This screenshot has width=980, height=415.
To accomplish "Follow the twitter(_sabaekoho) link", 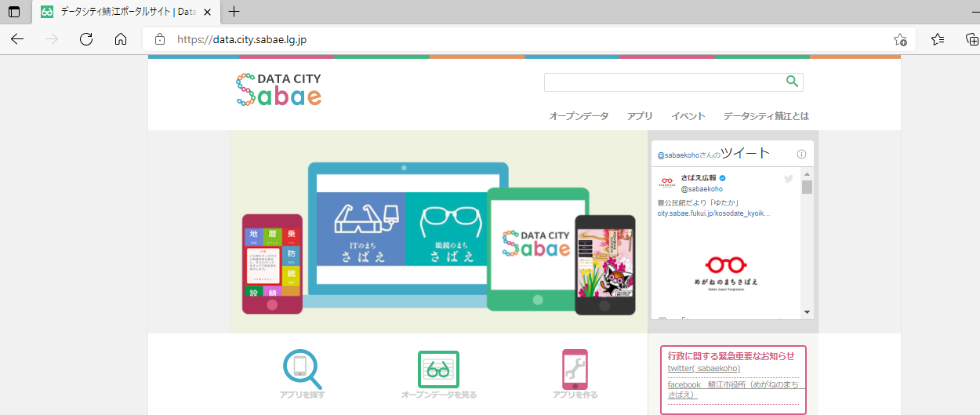I will coord(704,369).
